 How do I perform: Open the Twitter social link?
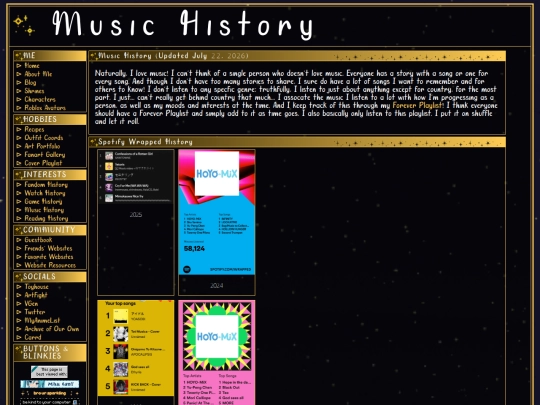click(x=34, y=312)
